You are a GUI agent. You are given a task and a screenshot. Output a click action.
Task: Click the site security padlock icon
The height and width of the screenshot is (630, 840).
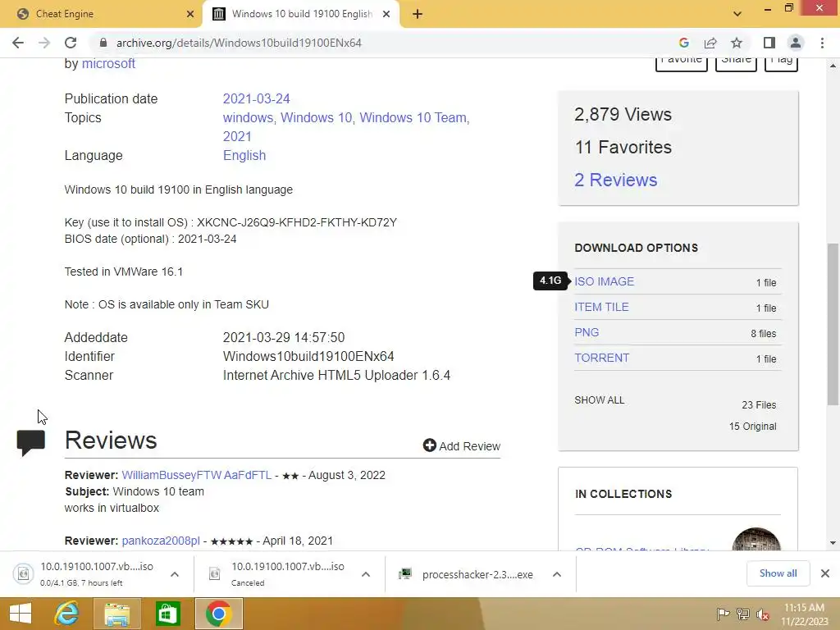[x=103, y=43]
